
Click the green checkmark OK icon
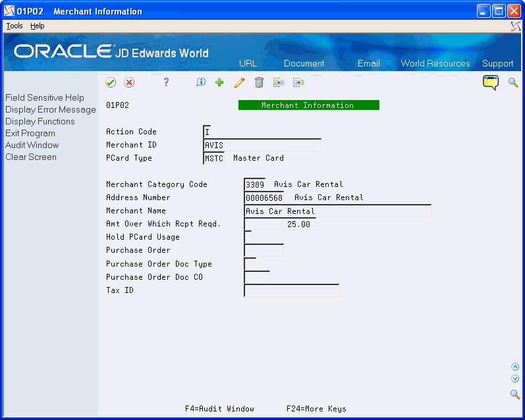(x=111, y=82)
